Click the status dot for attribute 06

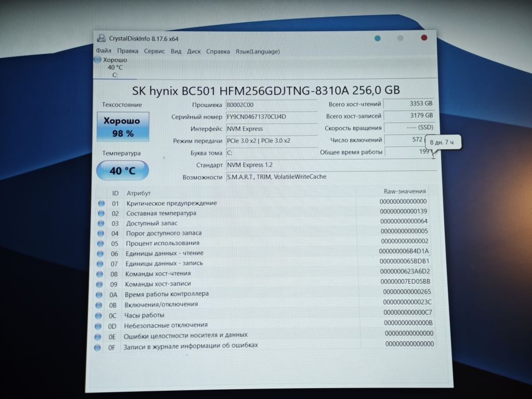100,254
